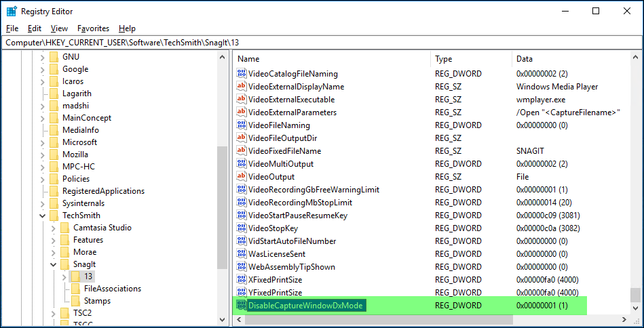The width and height of the screenshot is (644, 328).
Task: Expand the Google key in tree
Action: pos(43,69)
